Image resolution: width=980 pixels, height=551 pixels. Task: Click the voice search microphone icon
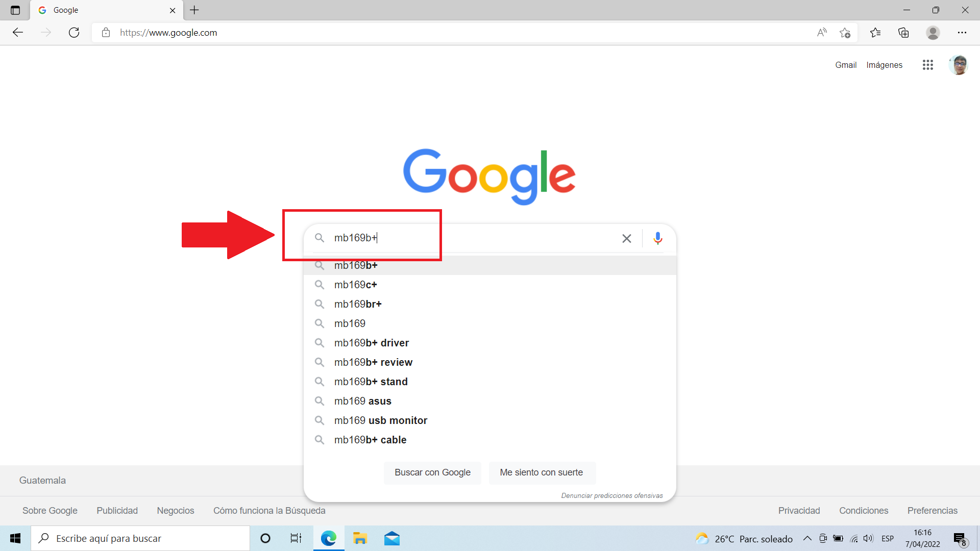click(657, 238)
